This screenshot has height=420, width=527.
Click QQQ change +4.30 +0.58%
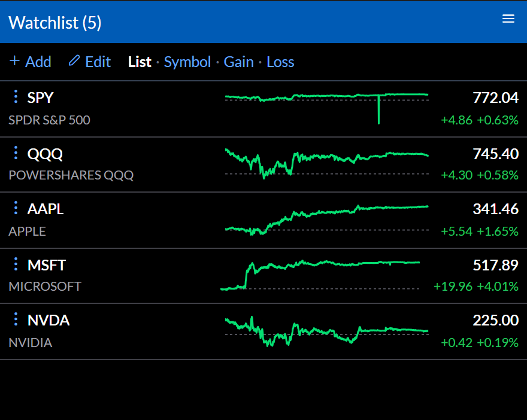click(x=480, y=175)
